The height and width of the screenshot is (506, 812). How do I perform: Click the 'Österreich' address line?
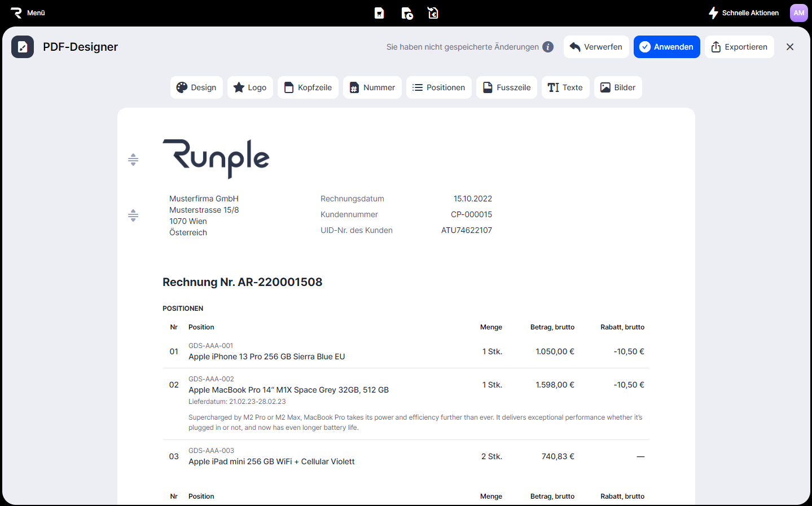pos(188,232)
